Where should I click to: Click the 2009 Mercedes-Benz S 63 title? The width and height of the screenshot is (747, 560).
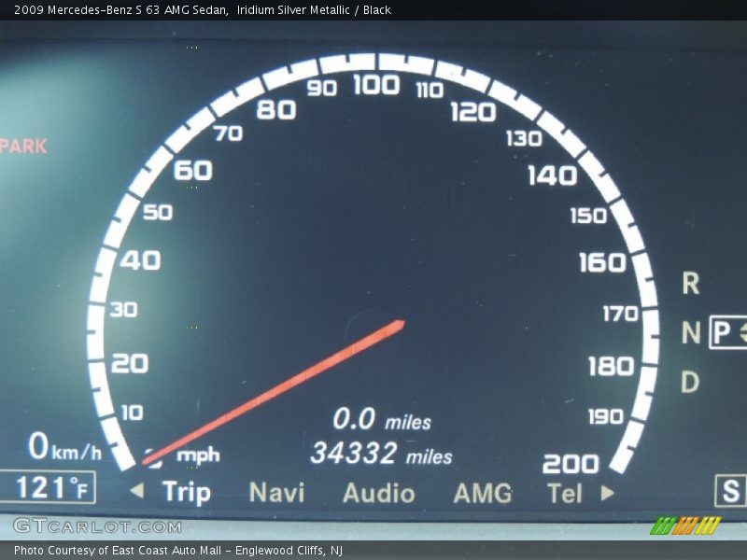[x=203, y=9]
